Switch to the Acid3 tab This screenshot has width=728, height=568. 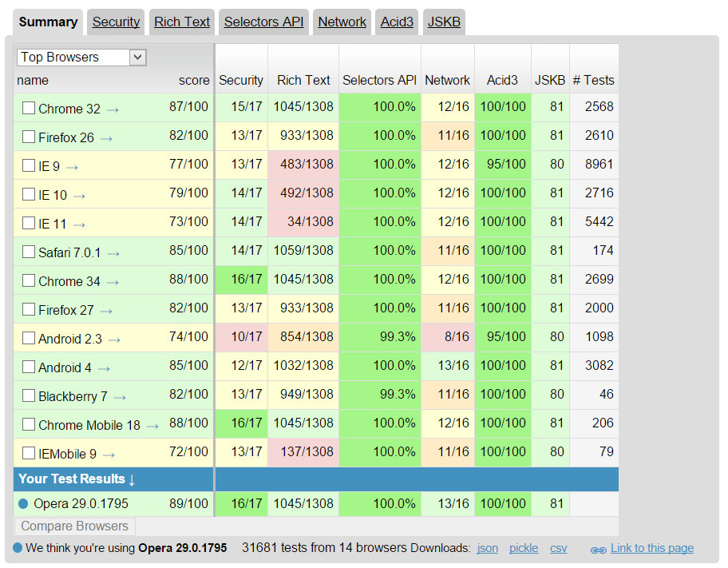point(397,22)
